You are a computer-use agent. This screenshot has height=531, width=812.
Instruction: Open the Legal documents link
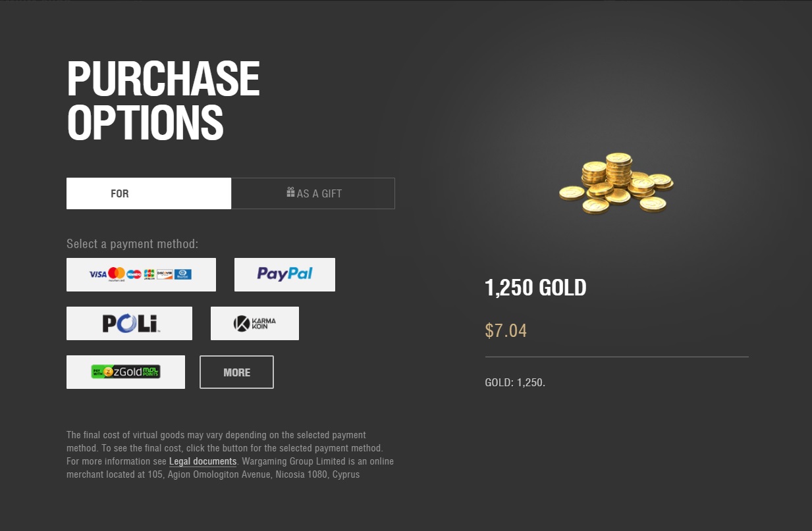[x=203, y=461]
